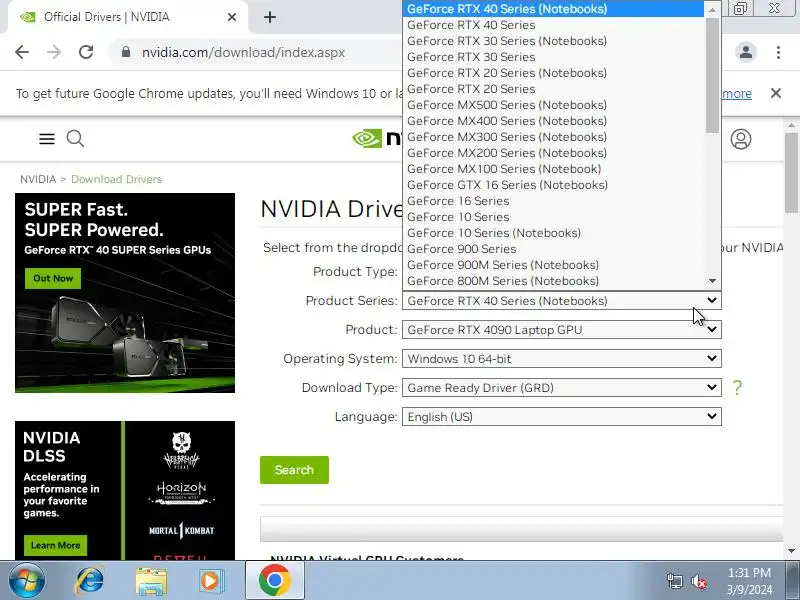Click the NVIDIA breadcrumb link
Viewport: 800px width, 600px height.
(38, 179)
